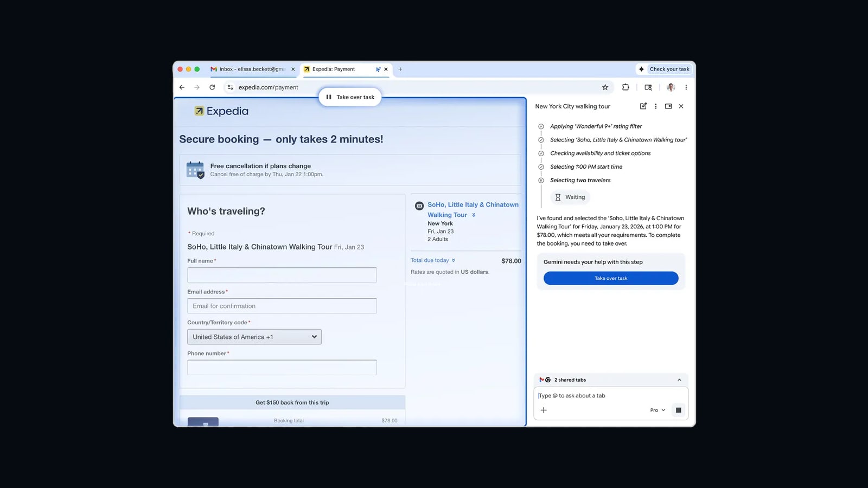
Task: Click the plus icon to attach in the prompt box
Action: point(544,410)
